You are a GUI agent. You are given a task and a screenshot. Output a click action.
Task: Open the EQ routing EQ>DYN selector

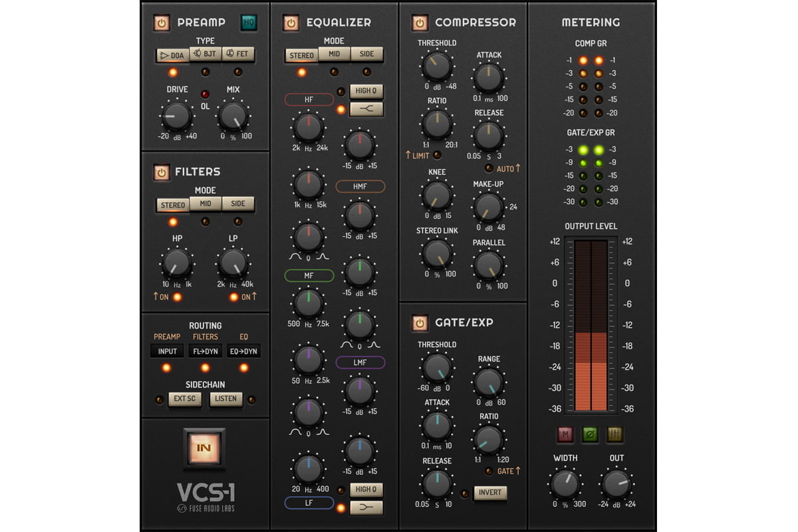click(243, 351)
